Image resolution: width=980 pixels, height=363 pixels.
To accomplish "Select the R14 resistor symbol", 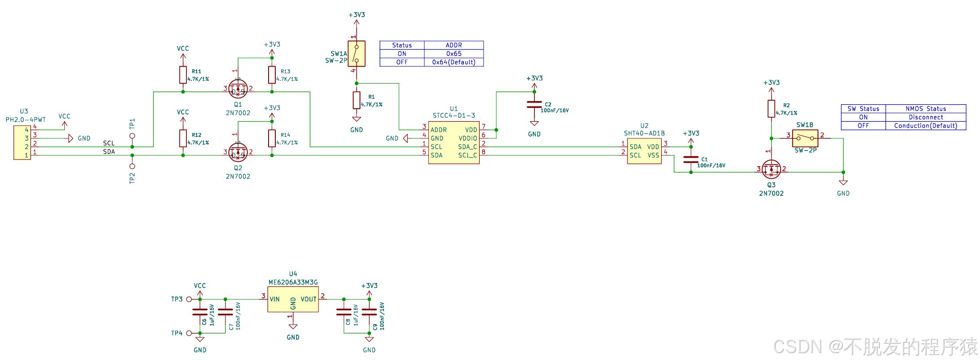I will point(272,138).
